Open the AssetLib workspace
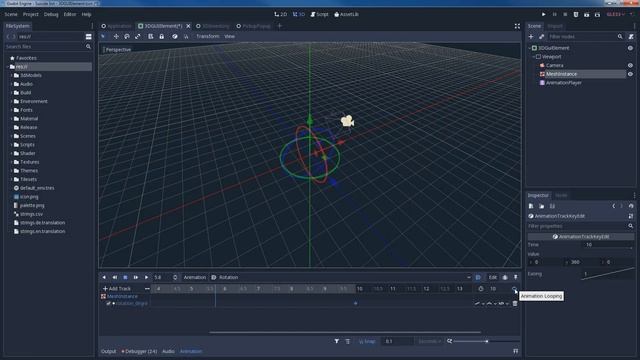 [x=346, y=14]
